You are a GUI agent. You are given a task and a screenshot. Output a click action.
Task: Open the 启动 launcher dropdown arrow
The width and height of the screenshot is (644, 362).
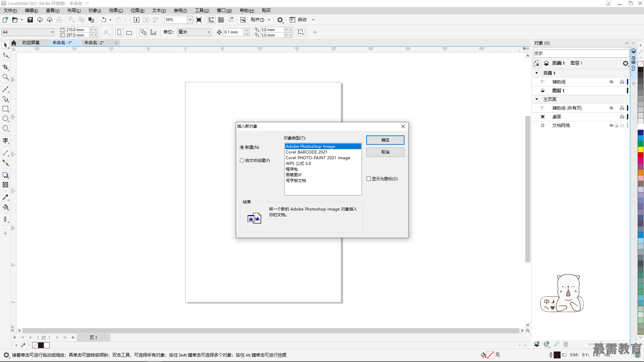[313, 20]
